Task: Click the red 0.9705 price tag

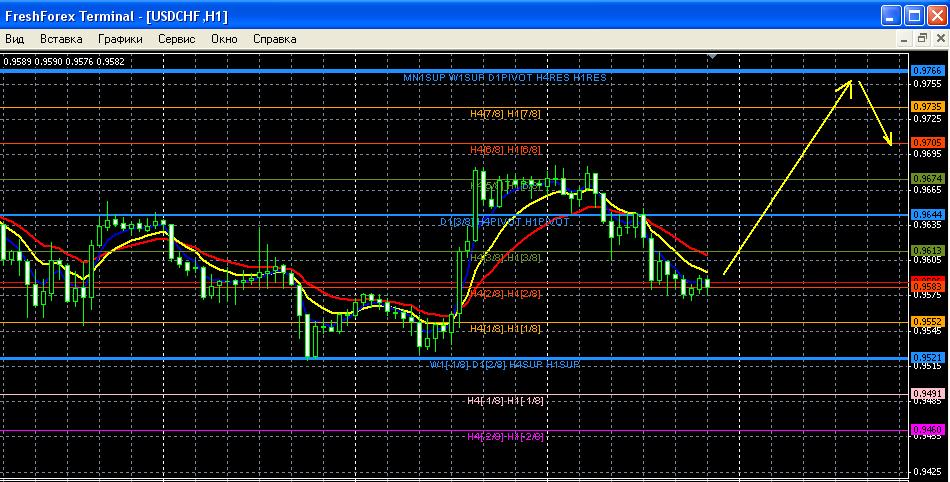Action: (927, 142)
